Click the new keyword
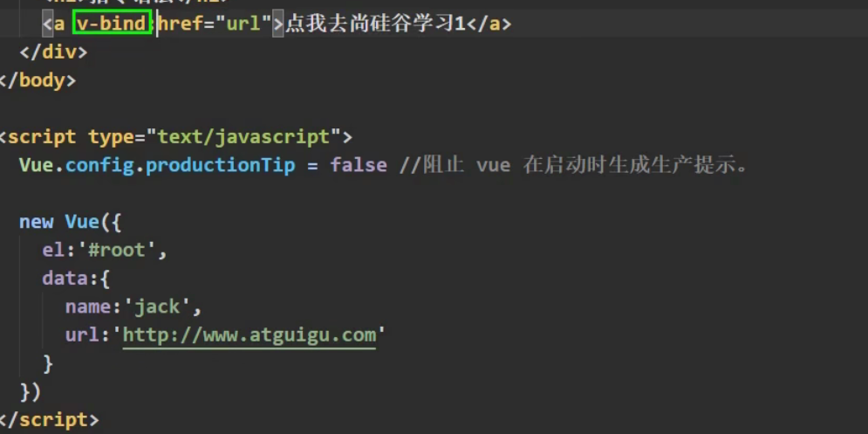The image size is (868, 434). [x=36, y=222]
